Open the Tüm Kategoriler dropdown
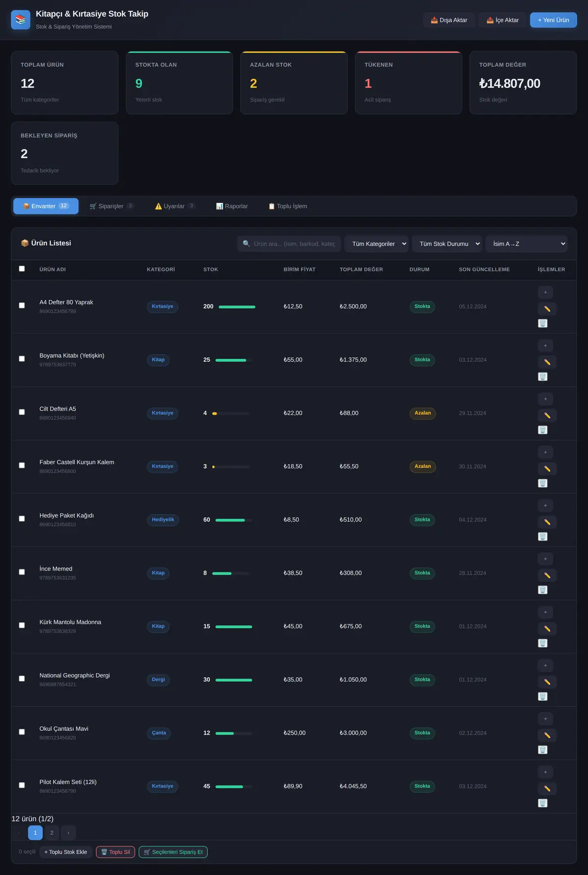Viewport: 588px width, 875px height. tap(376, 244)
